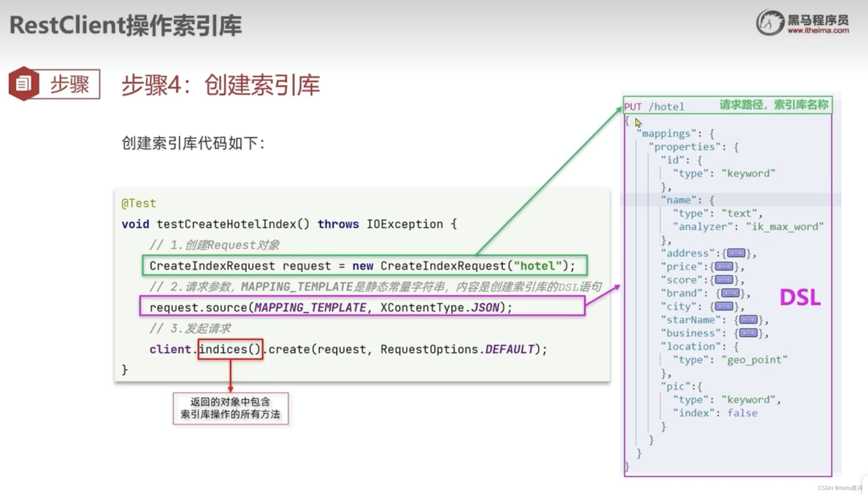
Task: Click XContentType.JSON in the source call
Action: pyautogui.click(x=440, y=307)
